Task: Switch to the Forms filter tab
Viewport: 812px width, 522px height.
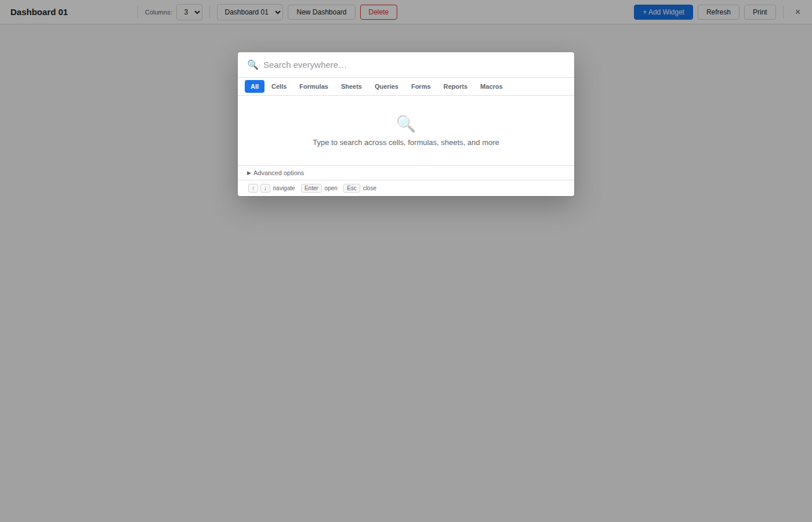Action: point(421,86)
